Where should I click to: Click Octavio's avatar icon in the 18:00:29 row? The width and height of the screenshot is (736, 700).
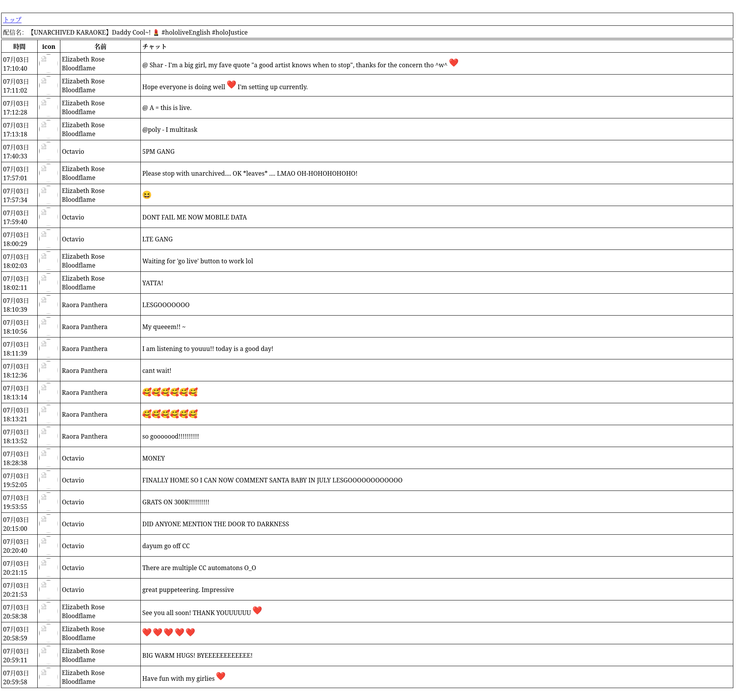pyautogui.click(x=48, y=239)
